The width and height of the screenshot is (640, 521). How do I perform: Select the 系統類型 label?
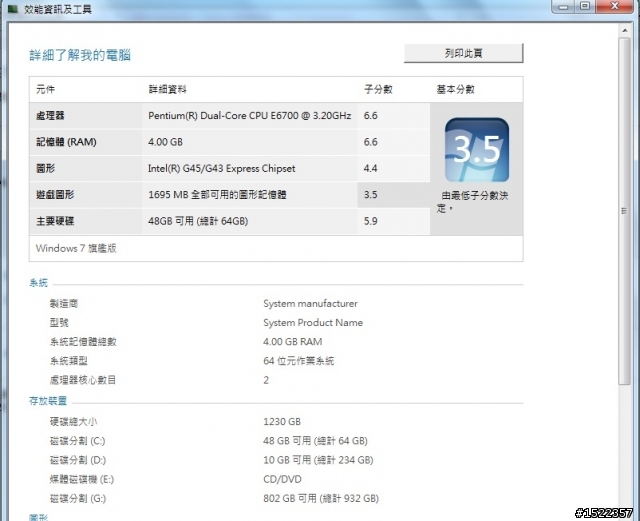point(69,361)
